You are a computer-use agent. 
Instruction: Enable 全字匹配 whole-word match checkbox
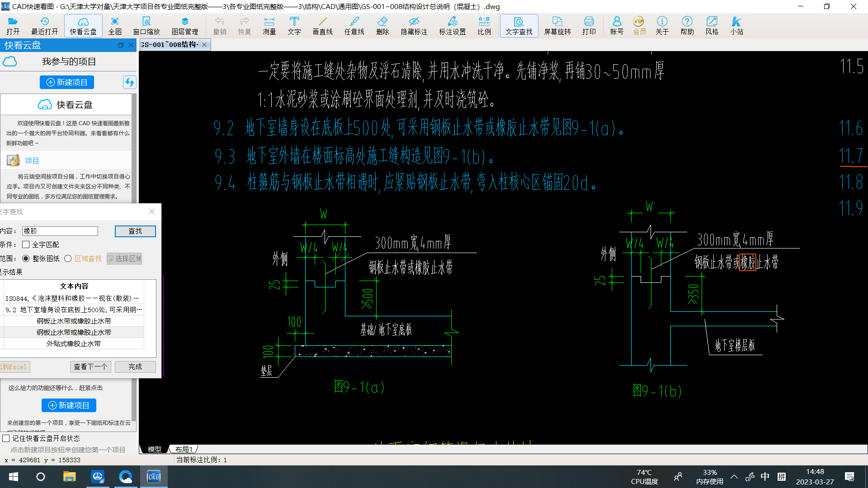(26, 244)
